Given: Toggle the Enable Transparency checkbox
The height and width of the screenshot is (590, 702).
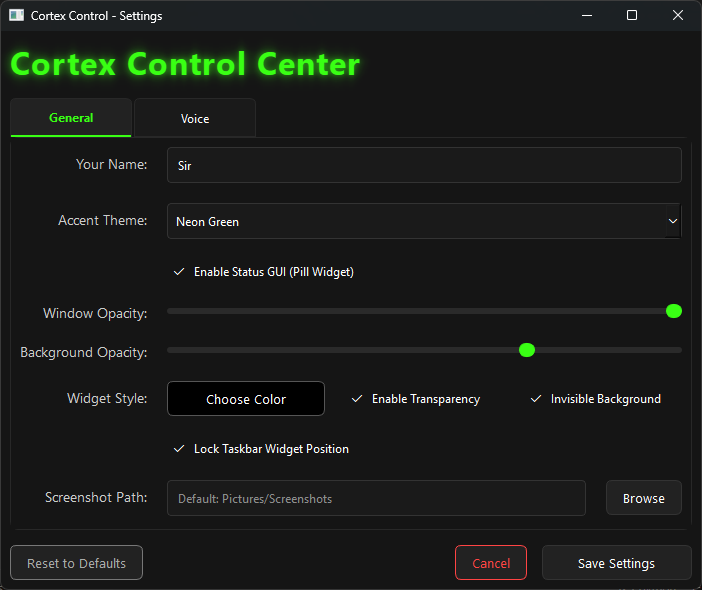Looking at the screenshot, I should coord(415,399).
